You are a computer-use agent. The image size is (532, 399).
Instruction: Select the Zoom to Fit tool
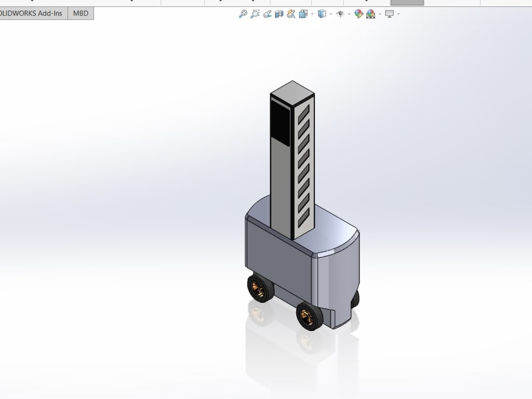click(x=242, y=13)
